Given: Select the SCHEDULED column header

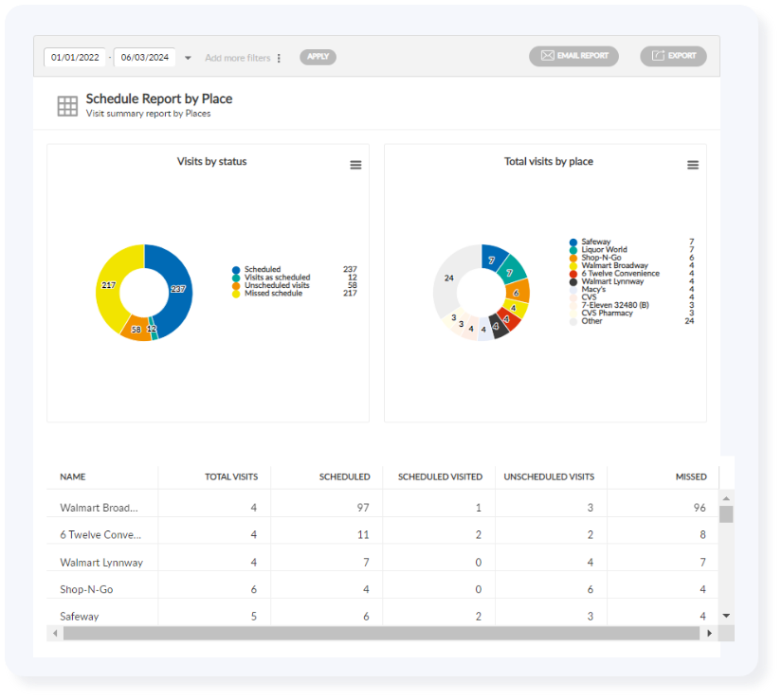Looking at the screenshot, I should click(x=344, y=476).
